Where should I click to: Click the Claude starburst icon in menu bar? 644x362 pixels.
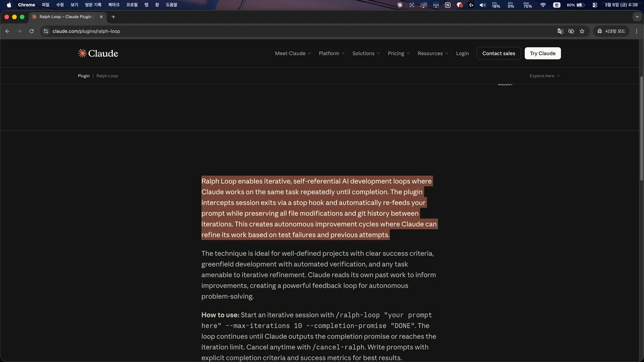[400, 5]
